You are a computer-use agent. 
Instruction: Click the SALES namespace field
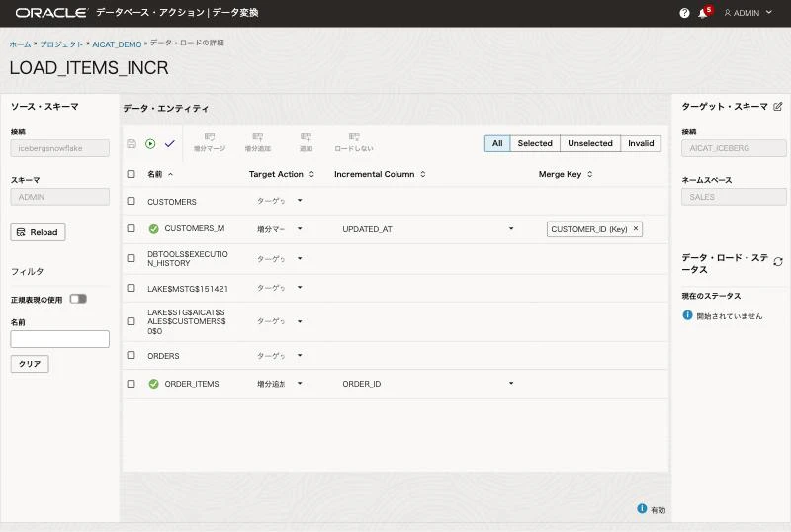[x=734, y=197]
